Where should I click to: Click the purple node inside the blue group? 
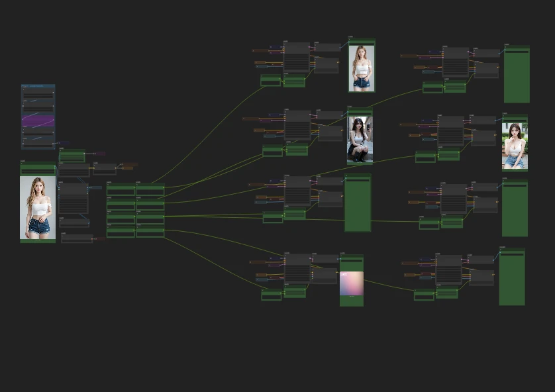(x=38, y=121)
